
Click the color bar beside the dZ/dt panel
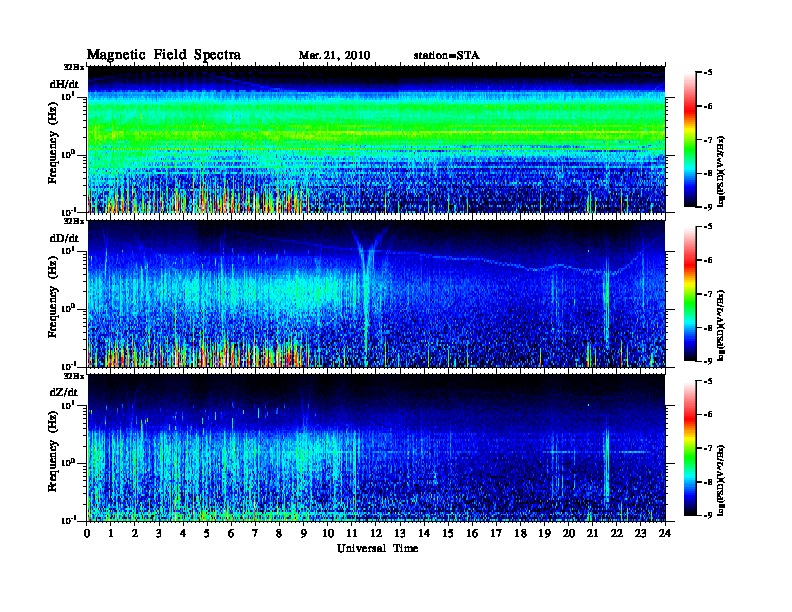(x=689, y=448)
